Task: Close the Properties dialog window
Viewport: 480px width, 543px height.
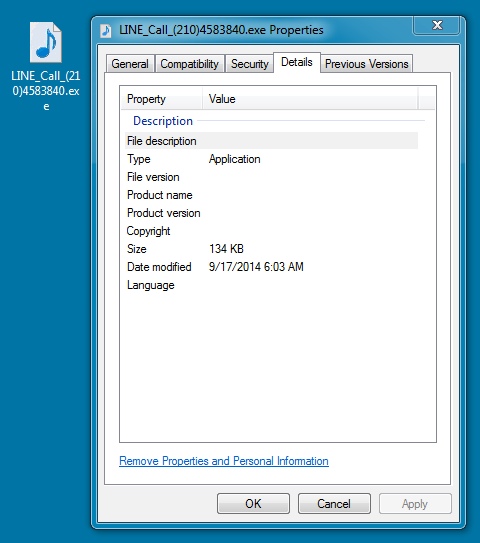Action: [x=437, y=25]
